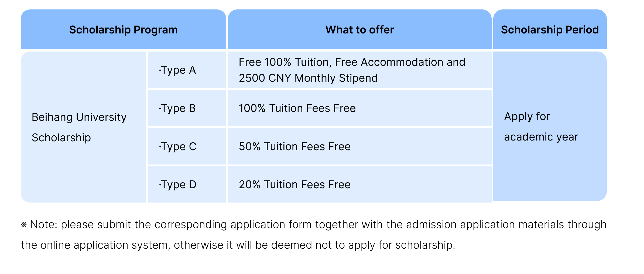The width and height of the screenshot is (644, 274).
Task: Click the 2500 CNY Monthly Stipend line
Action: tap(308, 78)
